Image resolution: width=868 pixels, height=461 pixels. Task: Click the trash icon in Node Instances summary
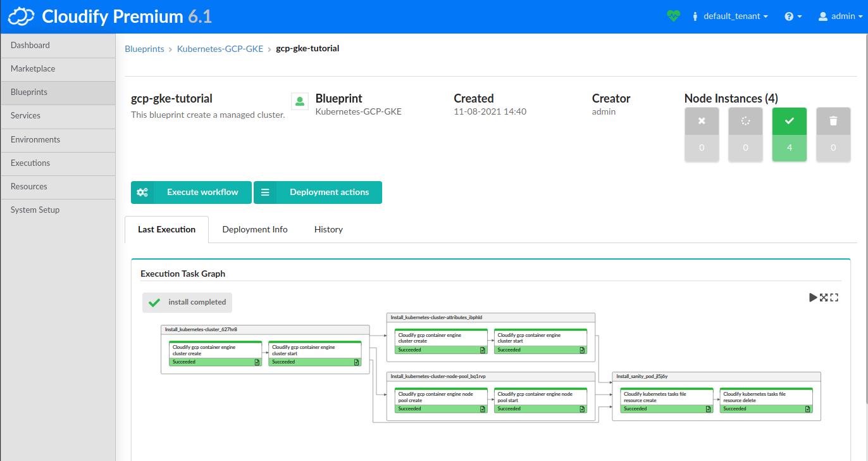[x=833, y=121]
